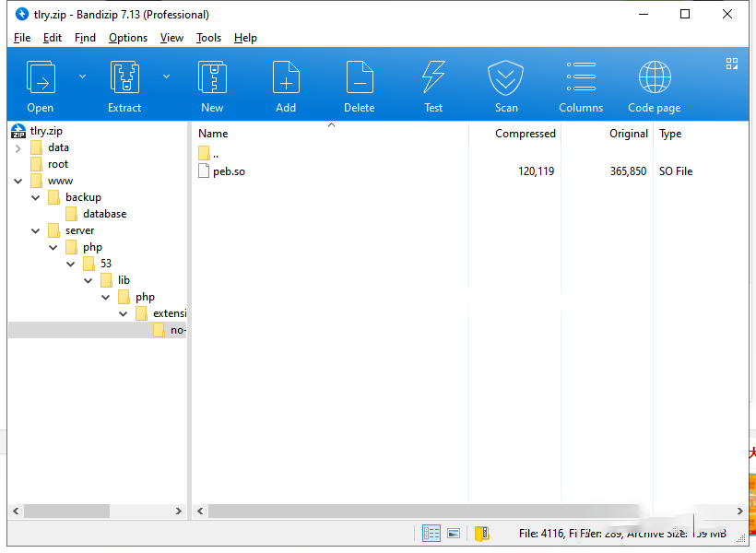Viewport: 756px width, 553px height.
Task: Run the archive Test tool
Action: coord(433,77)
